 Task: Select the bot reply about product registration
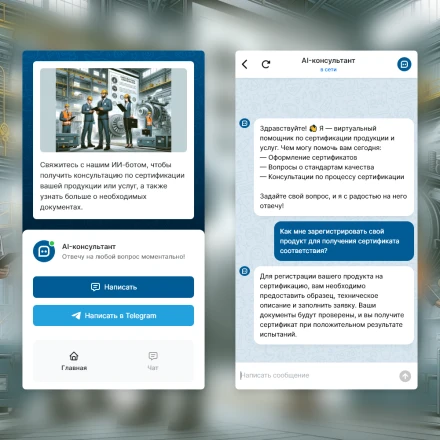point(334,305)
